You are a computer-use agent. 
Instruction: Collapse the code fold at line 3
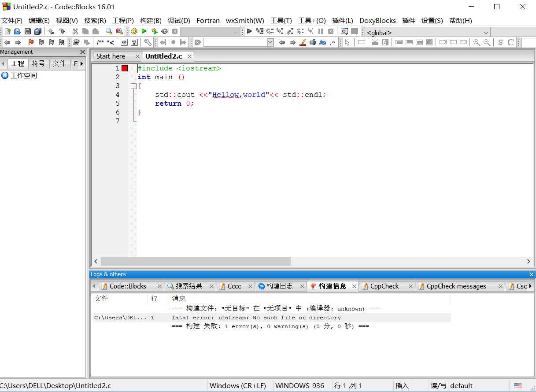coord(133,86)
